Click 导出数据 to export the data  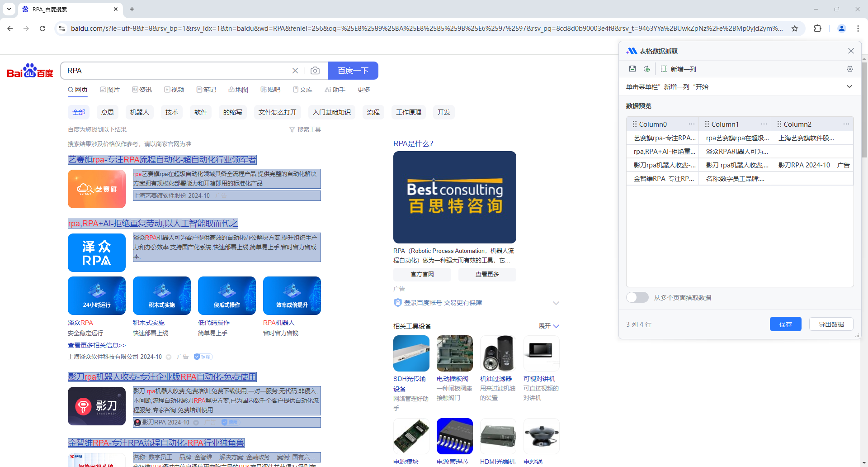pos(831,324)
